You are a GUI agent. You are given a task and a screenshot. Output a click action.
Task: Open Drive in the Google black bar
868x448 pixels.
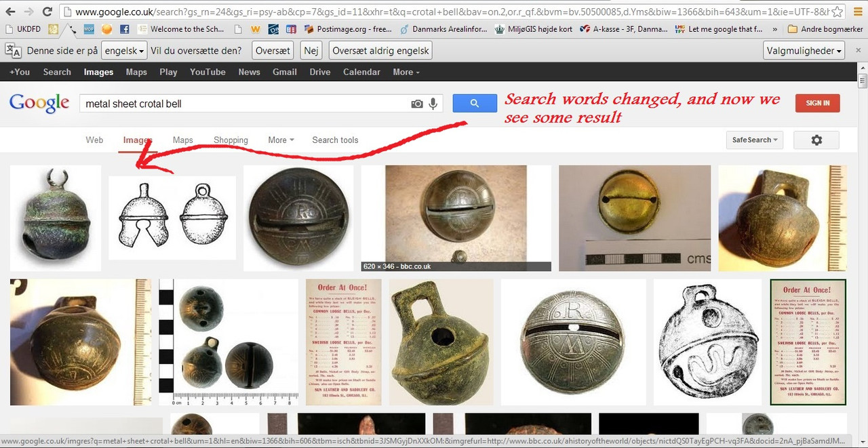[x=320, y=72]
